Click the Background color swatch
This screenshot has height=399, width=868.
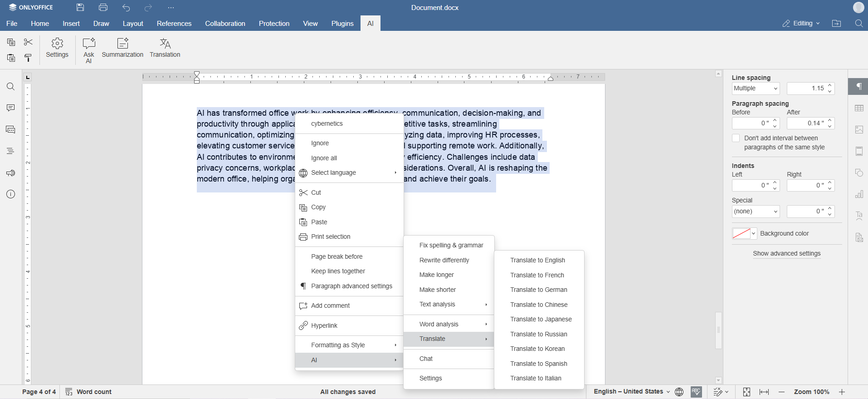741,234
